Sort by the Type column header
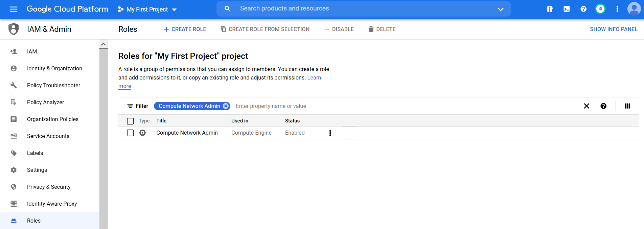The height and width of the screenshot is (229, 644). [x=144, y=121]
